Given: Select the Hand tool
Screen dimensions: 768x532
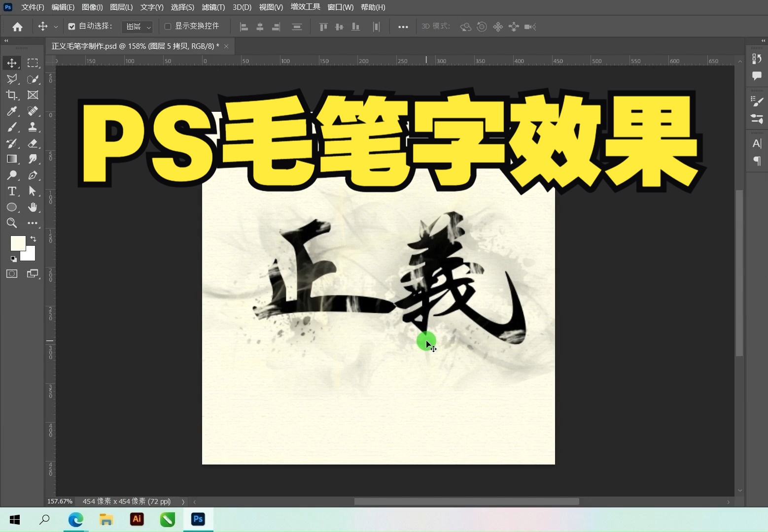Looking at the screenshot, I should pos(33,207).
